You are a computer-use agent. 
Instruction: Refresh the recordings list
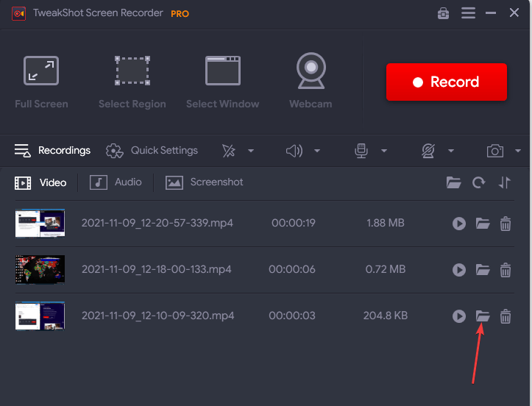tap(479, 183)
